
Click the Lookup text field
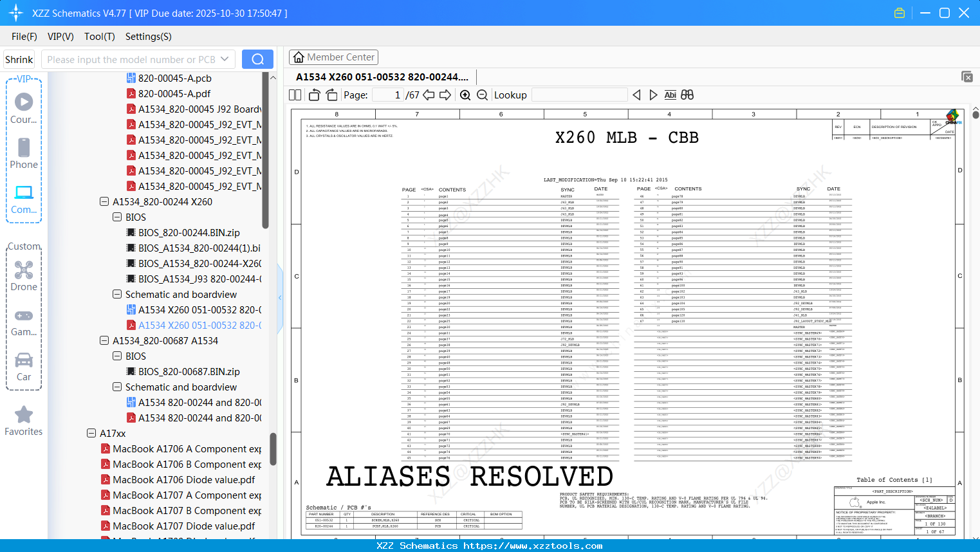point(580,95)
